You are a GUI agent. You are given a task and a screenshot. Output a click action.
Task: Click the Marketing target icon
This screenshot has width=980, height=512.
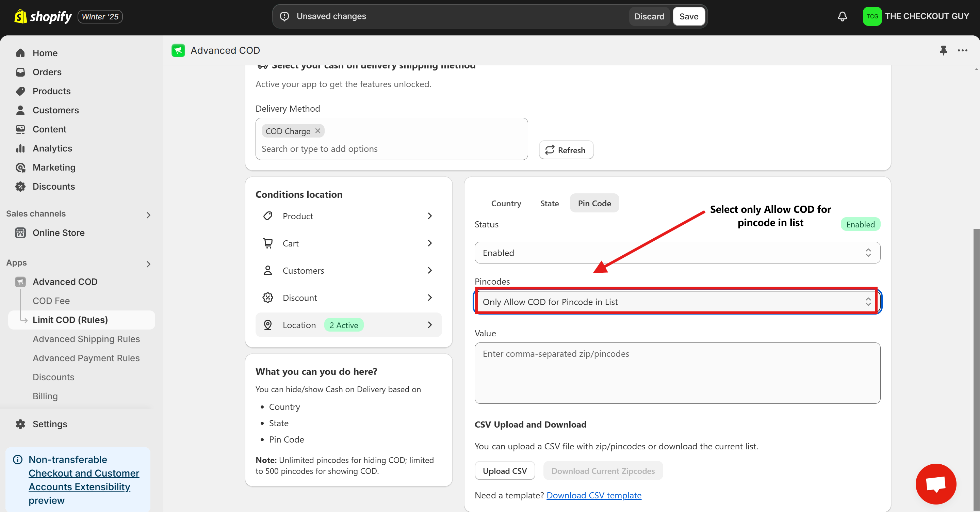20,167
